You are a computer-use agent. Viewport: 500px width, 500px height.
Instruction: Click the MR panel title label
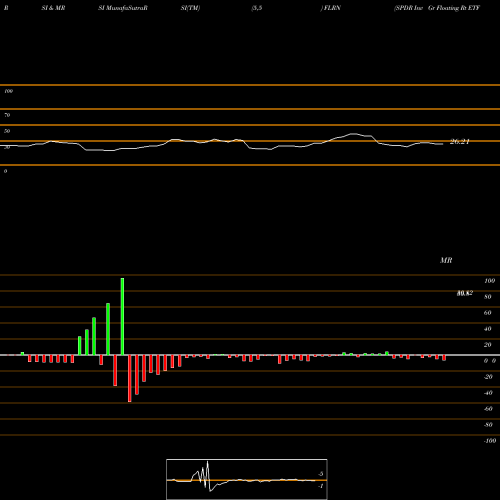446,260
